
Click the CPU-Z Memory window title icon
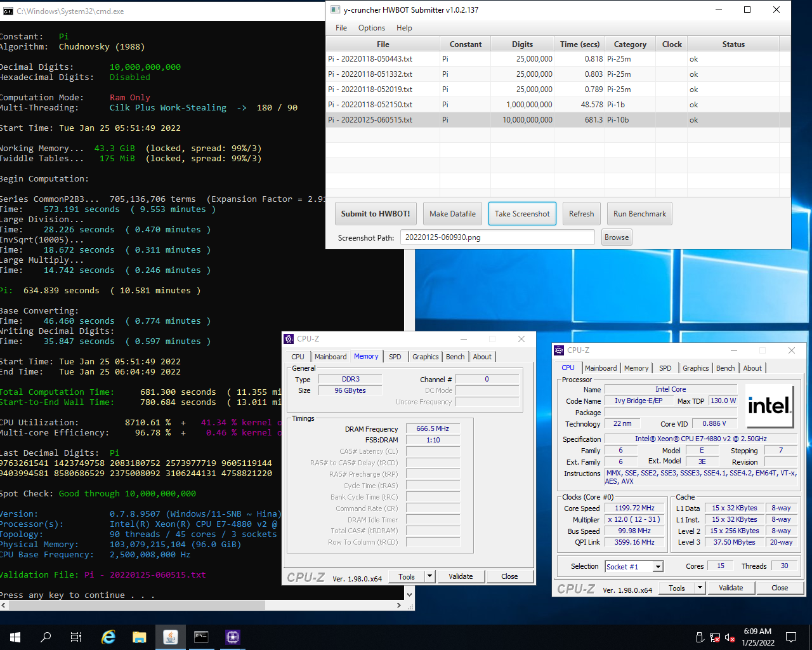point(289,339)
